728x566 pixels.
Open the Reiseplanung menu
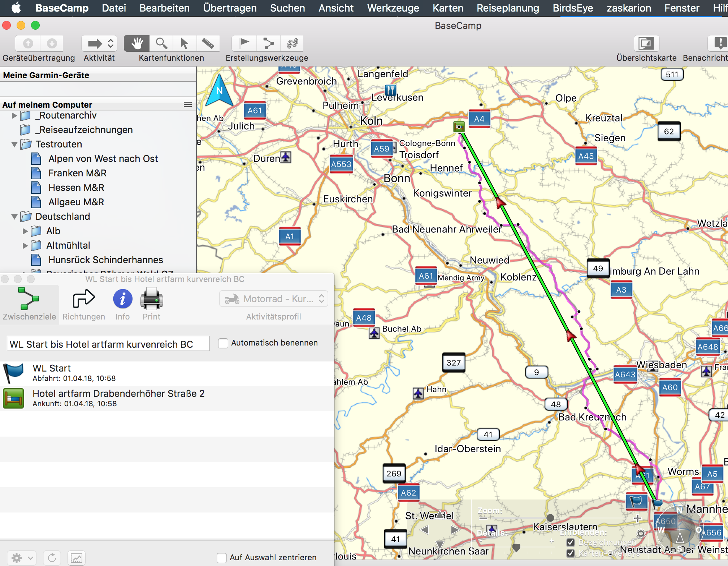pos(508,8)
